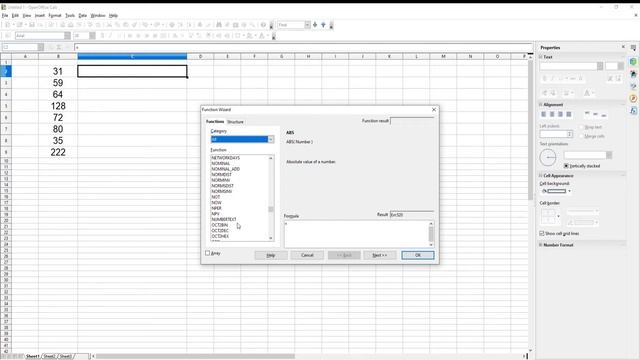Open the Data menu
The height and width of the screenshot is (360, 640).
click(x=82, y=16)
